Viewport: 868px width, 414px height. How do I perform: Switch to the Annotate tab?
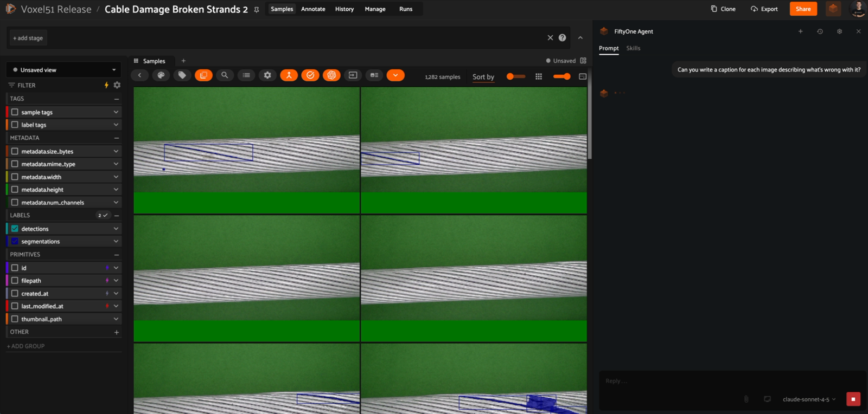(313, 9)
